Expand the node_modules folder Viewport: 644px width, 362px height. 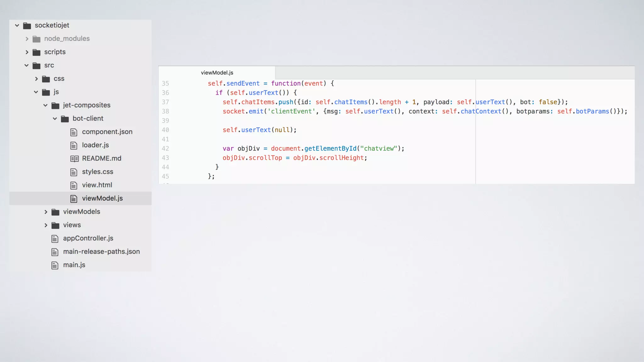point(27,39)
